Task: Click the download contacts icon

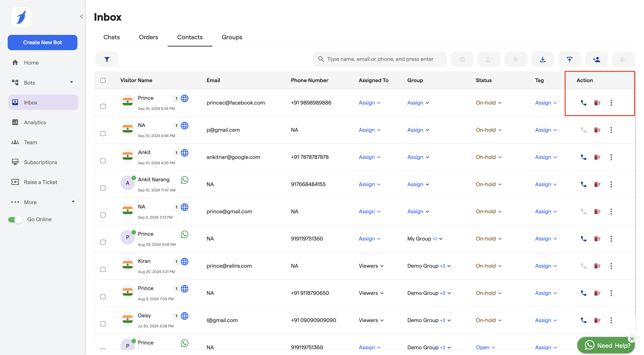Action: pos(542,59)
